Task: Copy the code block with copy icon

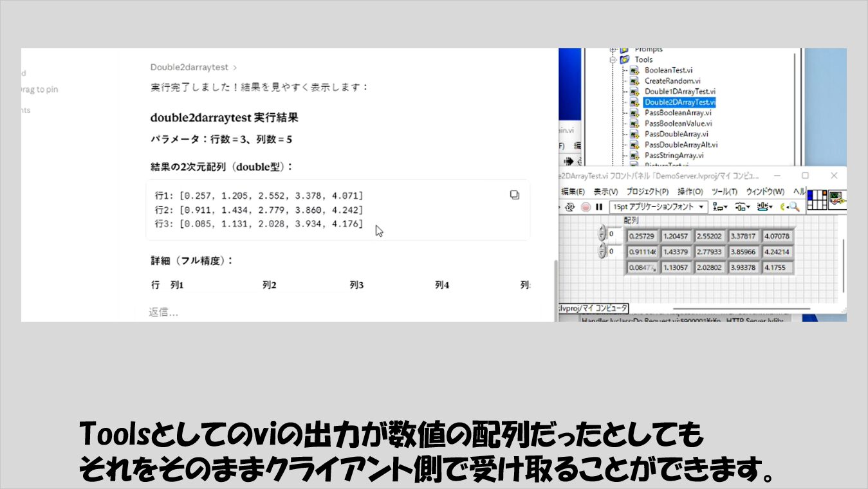Action: [x=514, y=195]
